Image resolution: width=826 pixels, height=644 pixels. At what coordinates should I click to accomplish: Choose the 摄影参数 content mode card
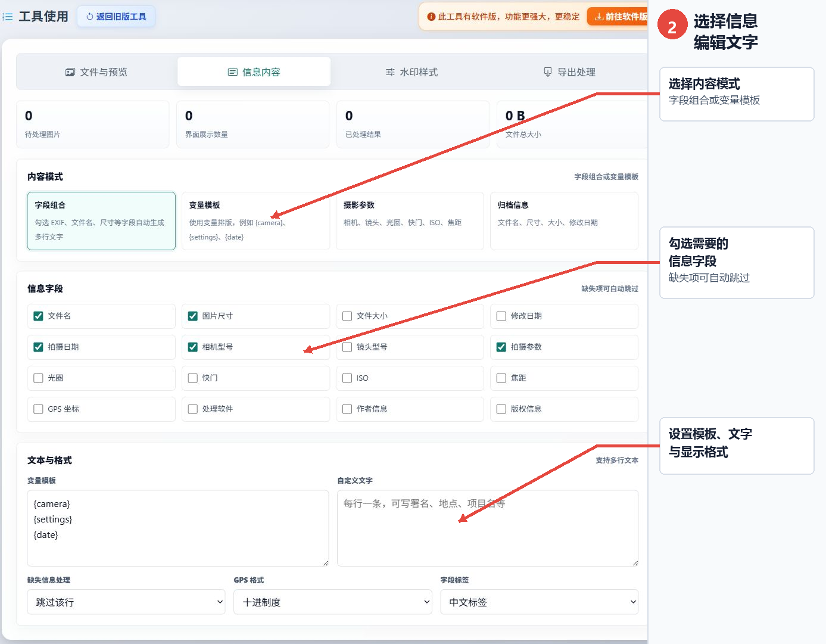410,221
